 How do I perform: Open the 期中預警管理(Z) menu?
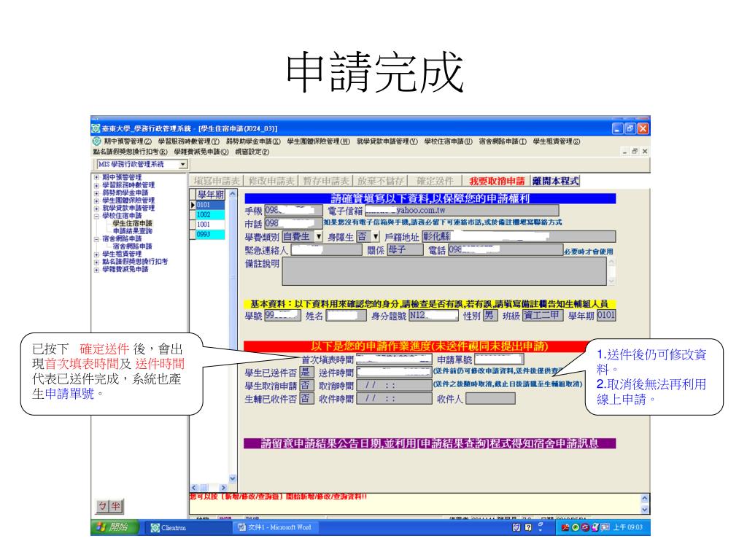coord(128,141)
